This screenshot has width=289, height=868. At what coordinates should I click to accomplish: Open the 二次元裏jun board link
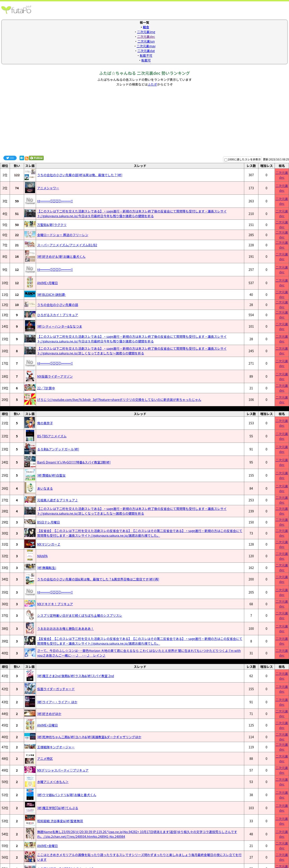[x=146, y=41]
